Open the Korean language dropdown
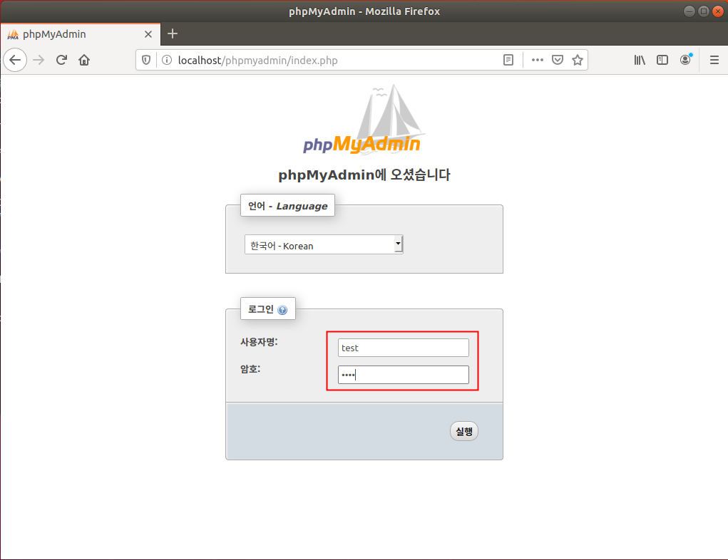Viewport: 728px width, 560px height. (x=324, y=244)
